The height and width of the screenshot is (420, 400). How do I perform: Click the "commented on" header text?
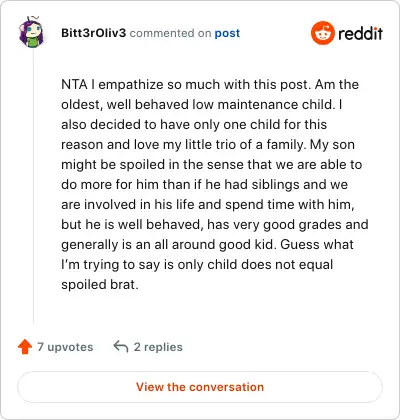(x=170, y=33)
